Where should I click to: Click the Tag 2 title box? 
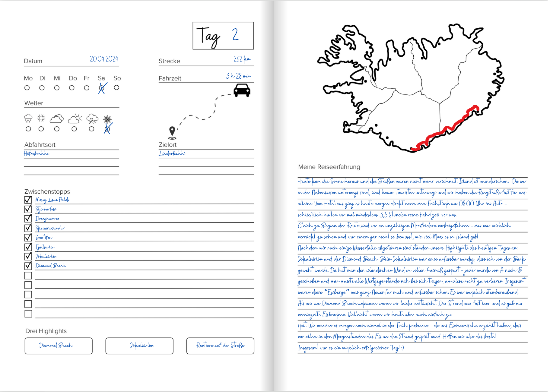point(223,36)
